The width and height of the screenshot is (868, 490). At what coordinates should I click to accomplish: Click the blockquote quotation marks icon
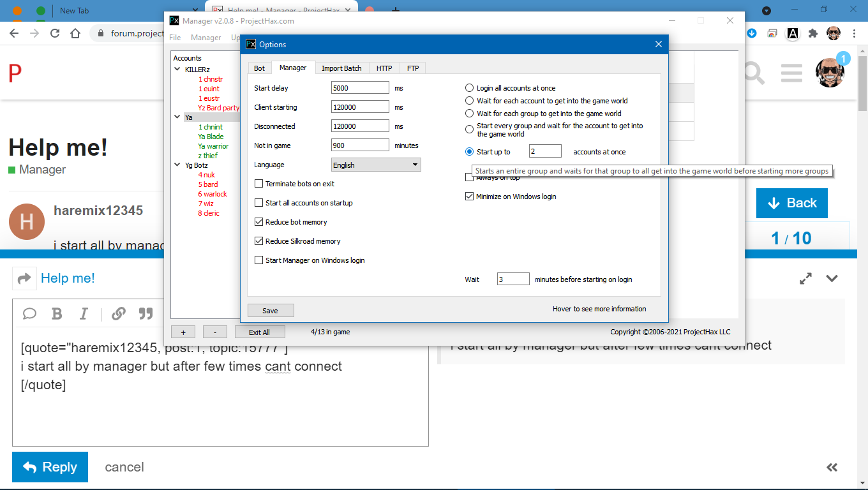click(x=146, y=313)
